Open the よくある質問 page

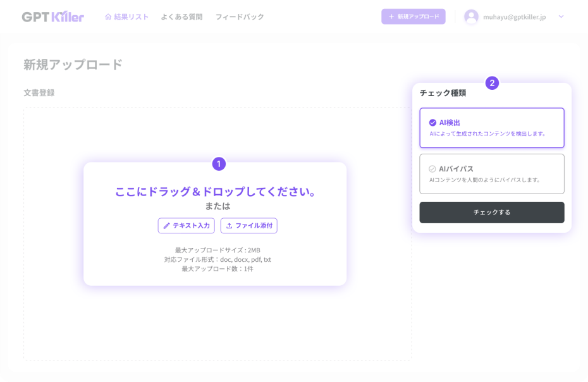(x=182, y=17)
